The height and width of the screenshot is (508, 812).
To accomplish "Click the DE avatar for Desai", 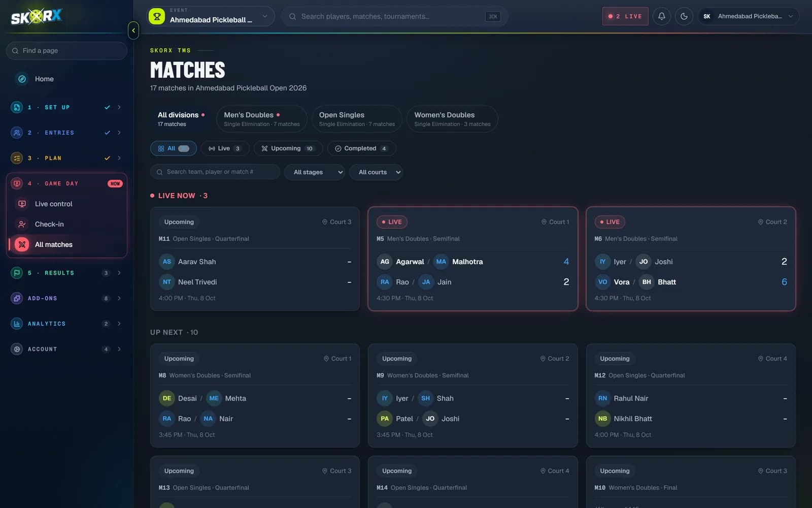I will (167, 398).
